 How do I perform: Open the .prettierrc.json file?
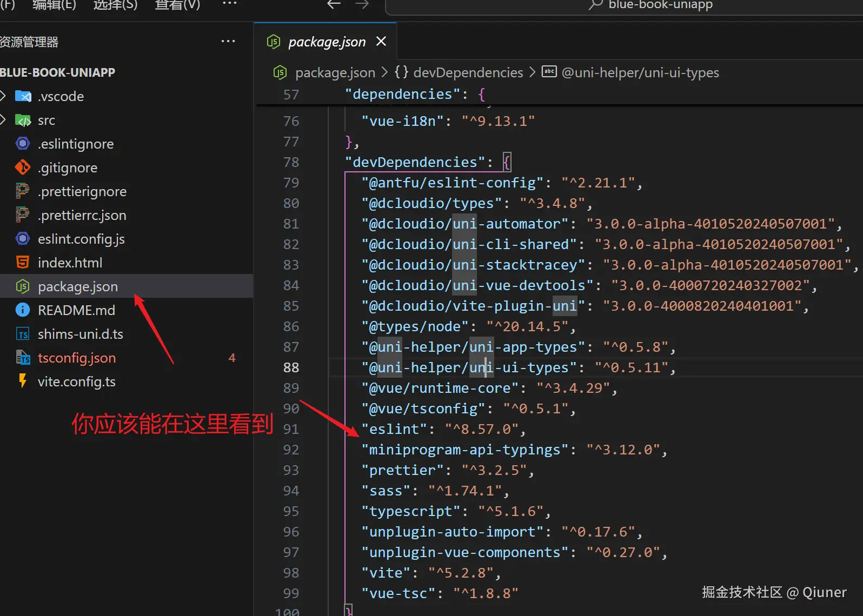point(82,215)
